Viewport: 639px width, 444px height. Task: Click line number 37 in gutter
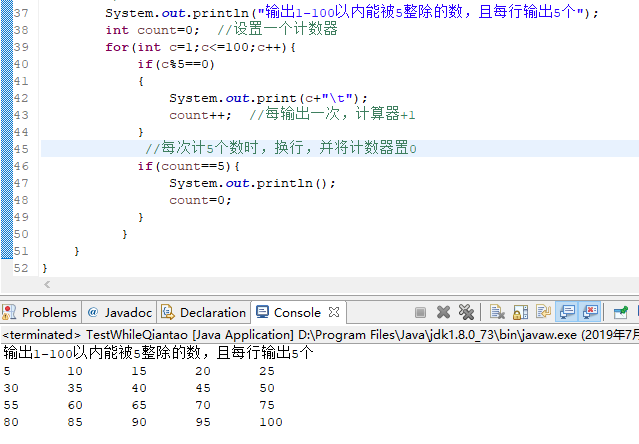pos(21,13)
